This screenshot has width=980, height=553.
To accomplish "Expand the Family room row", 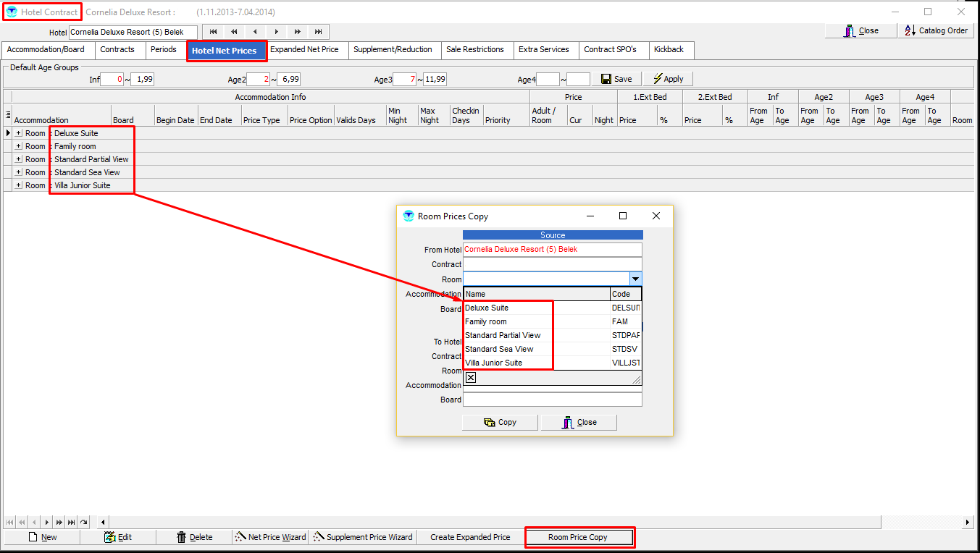I will [19, 146].
